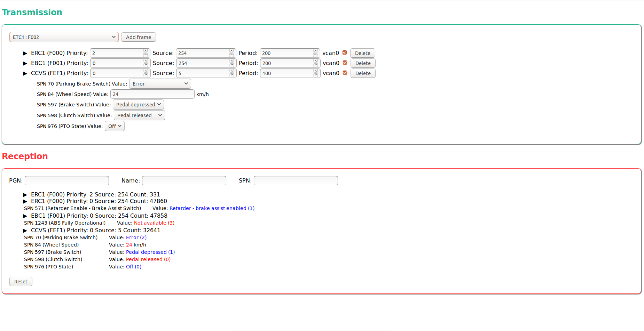This screenshot has height=331, width=644.
Task: Click the EBC1 transmission Priority field
Action: point(120,63)
